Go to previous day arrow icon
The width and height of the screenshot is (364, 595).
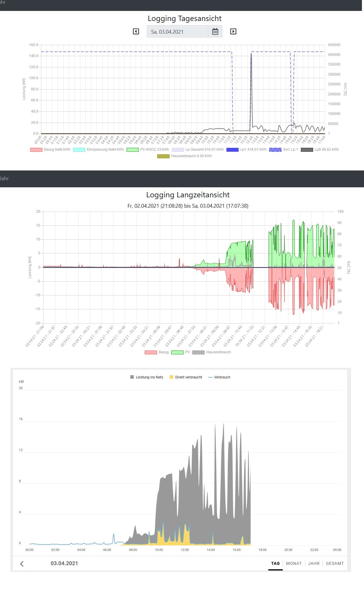pyautogui.click(x=136, y=31)
